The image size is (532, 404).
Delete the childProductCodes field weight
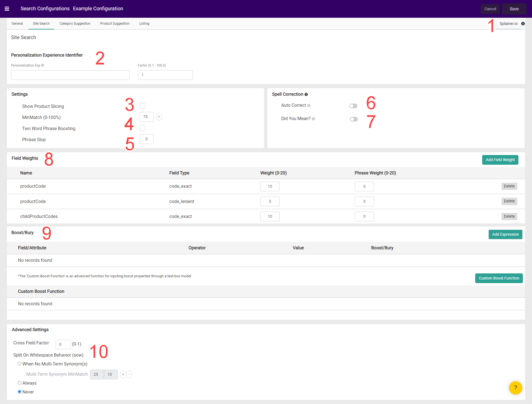[509, 216]
